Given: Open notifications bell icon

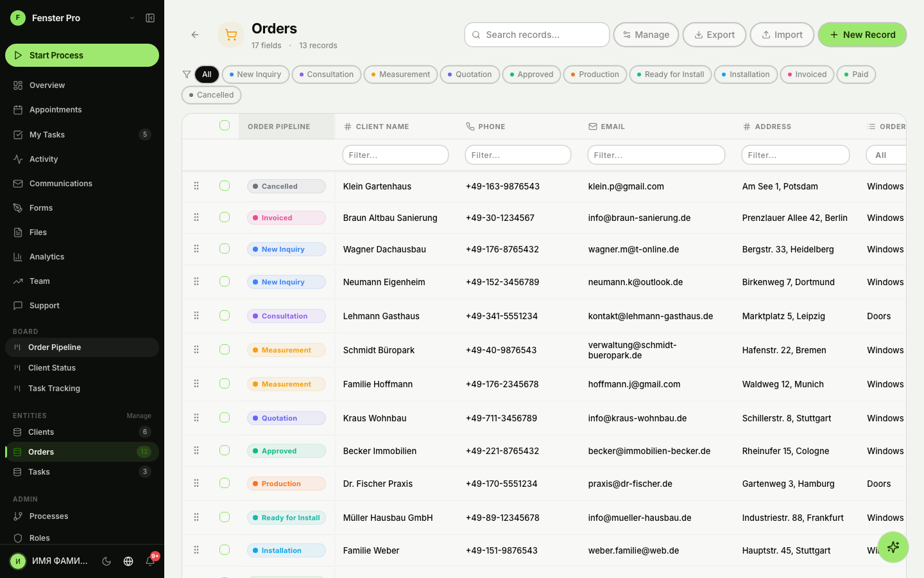Looking at the screenshot, I should pyautogui.click(x=150, y=561).
